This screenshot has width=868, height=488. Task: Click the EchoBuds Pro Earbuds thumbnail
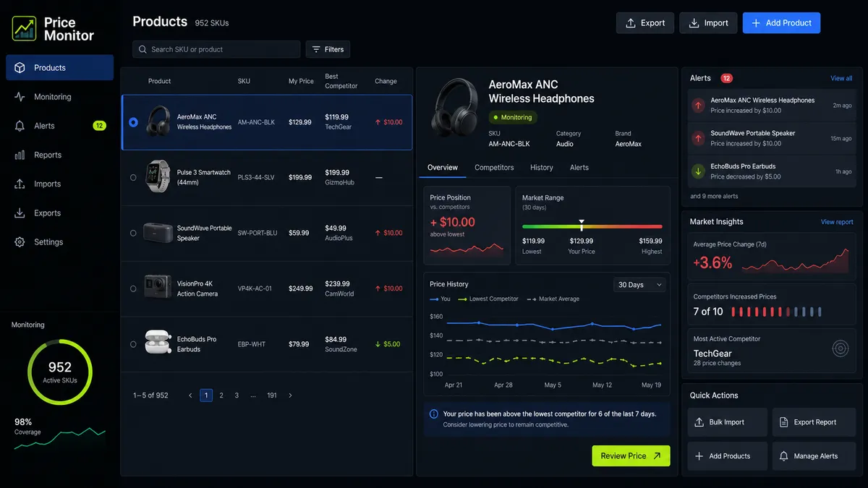(158, 342)
